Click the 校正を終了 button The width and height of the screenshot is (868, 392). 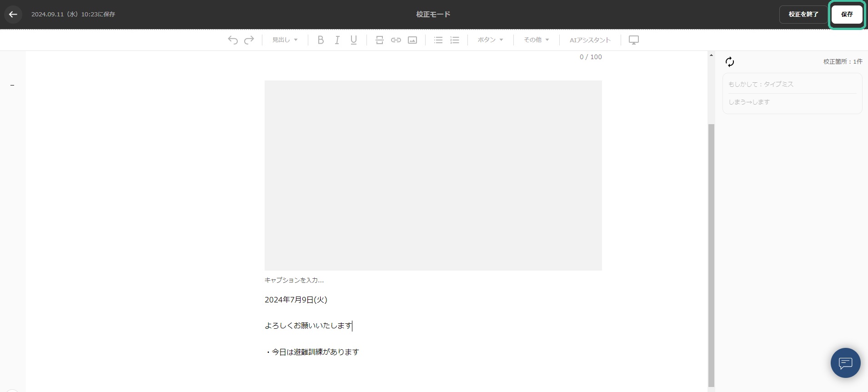[x=803, y=15]
